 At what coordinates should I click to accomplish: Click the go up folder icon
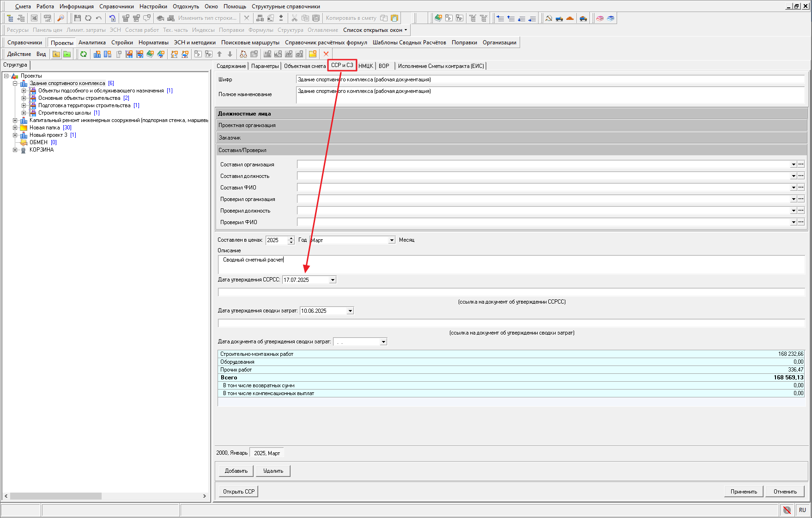(x=56, y=54)
